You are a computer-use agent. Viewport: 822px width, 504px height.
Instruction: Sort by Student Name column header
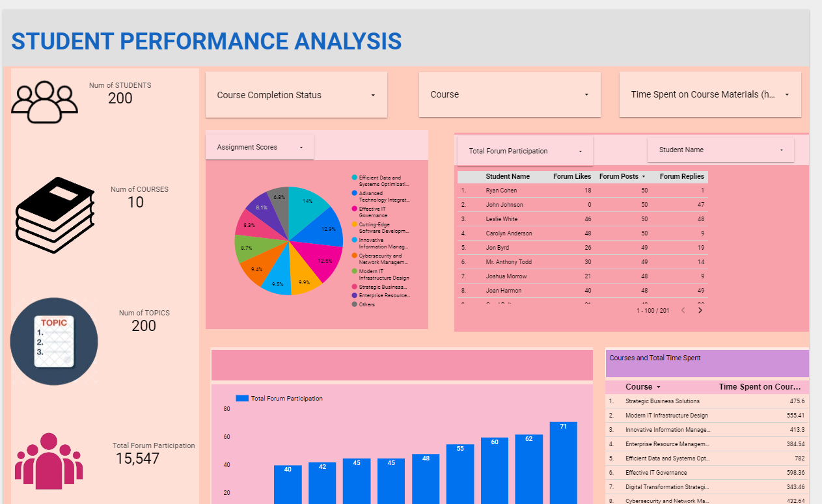pos(508,176)
